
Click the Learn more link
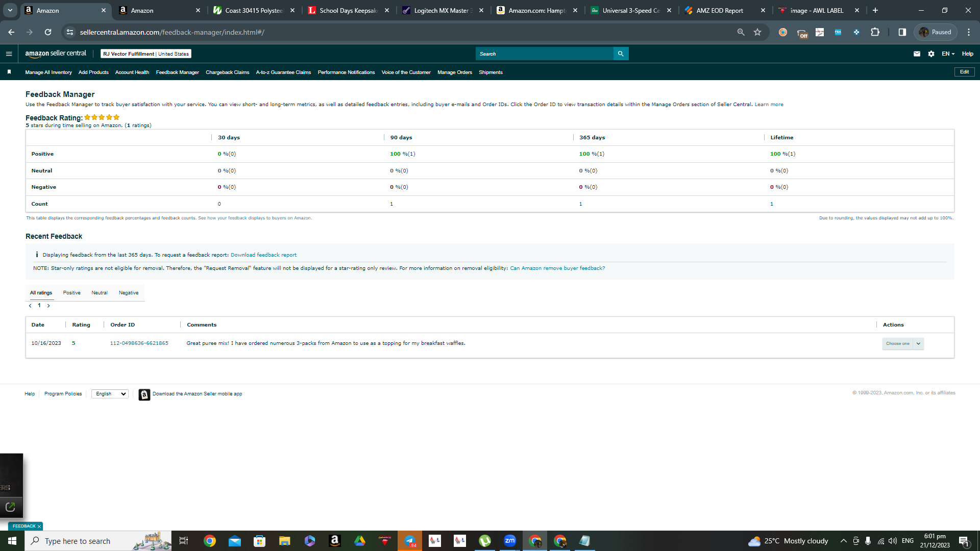pyautogui.click(x=769, y=105)
